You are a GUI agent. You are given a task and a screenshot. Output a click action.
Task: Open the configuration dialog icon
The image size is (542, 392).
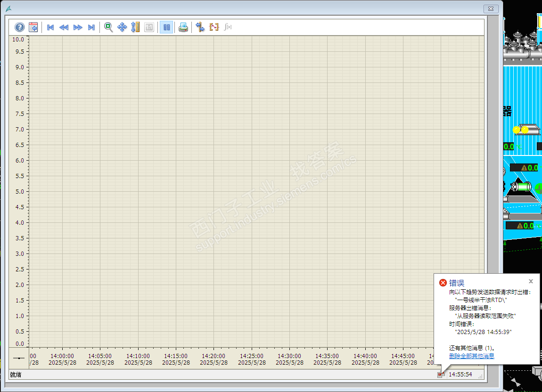(33, 27)
